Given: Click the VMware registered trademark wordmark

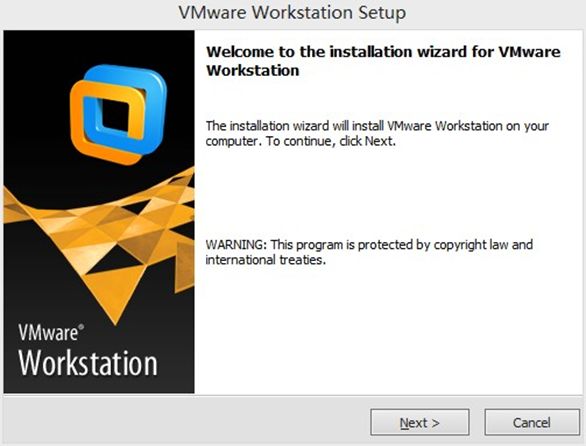Looking at the screenshot, I should 51,332.
